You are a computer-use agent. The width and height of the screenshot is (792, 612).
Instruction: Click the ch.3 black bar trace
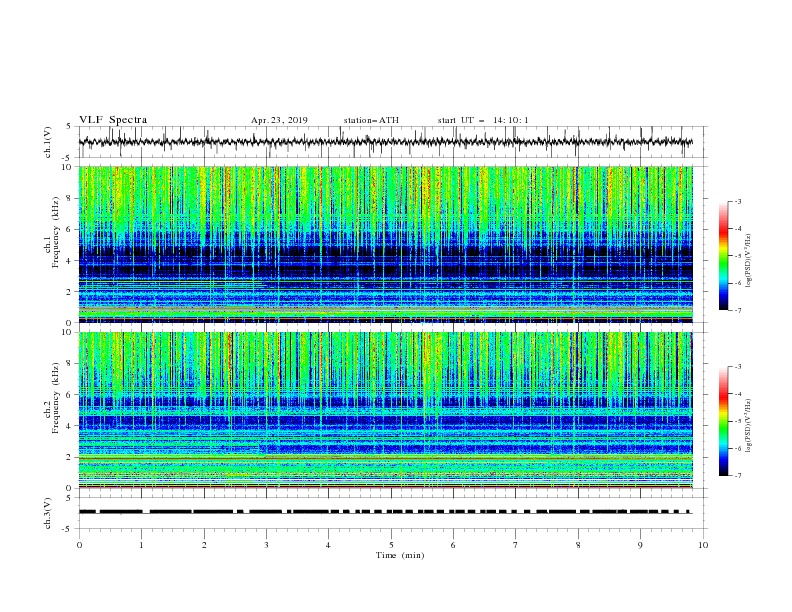(x=386, y=512)
